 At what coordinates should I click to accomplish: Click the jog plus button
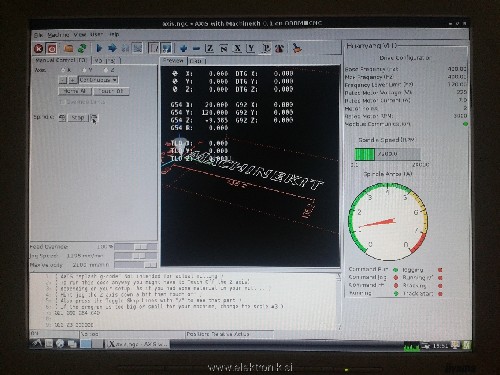(72, 80)
